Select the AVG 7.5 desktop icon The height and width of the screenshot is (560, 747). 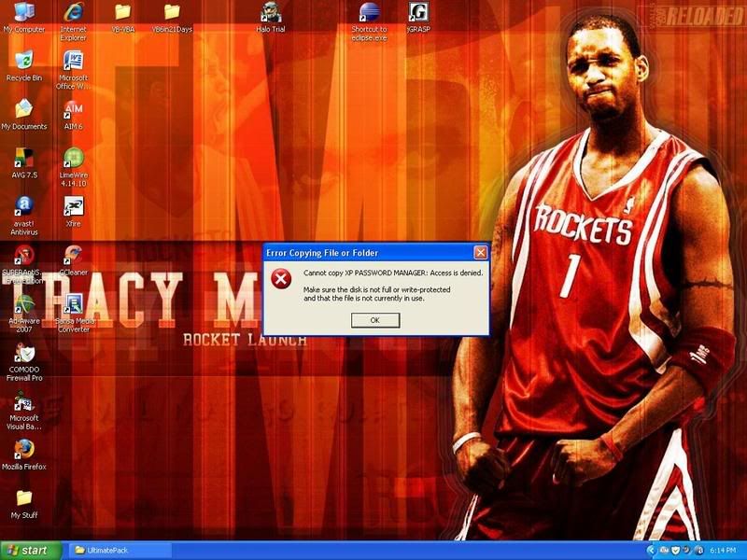pos(24,163)
